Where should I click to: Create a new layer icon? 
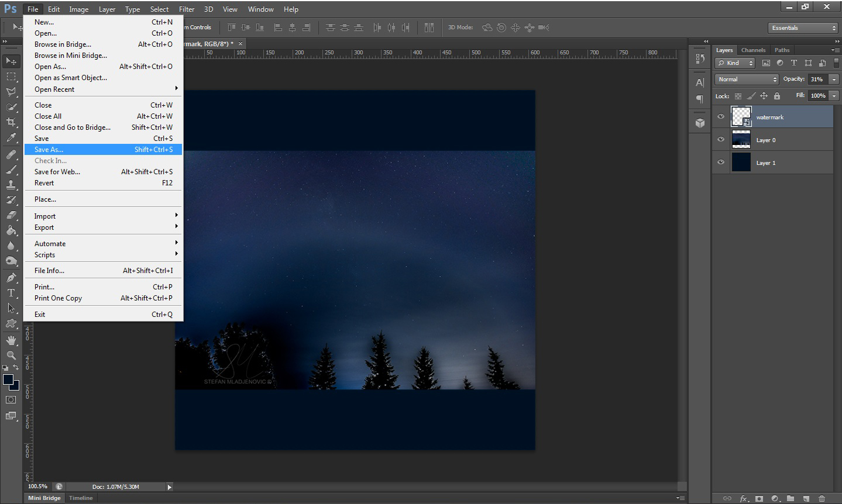coord(806,499)
